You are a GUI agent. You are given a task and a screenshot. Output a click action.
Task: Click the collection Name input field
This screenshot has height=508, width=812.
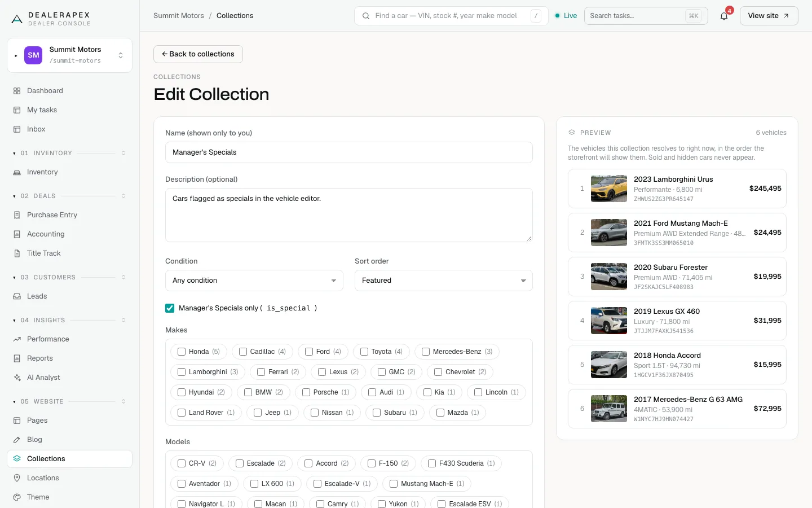349,152
